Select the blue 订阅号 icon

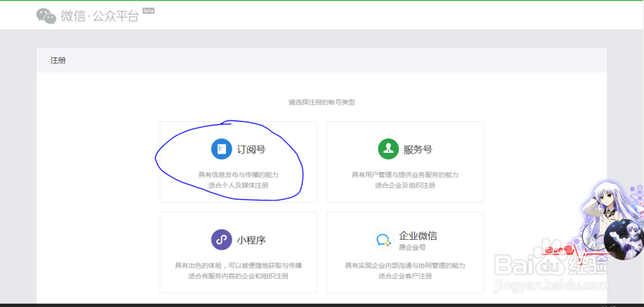click(x=222, y=149)
